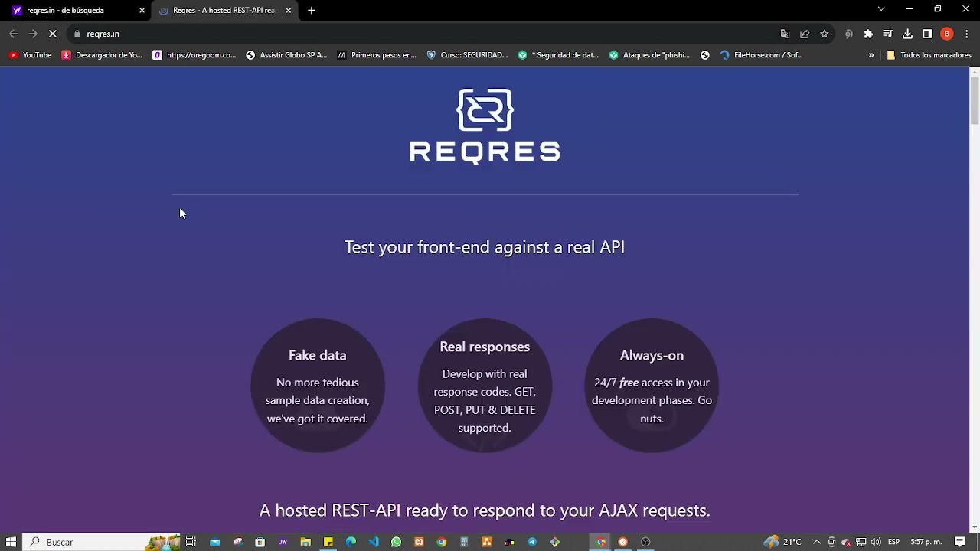
Task: Open the 'Curso: SEGURIDAD...' bookmark
Action: click(x=467, y=55)
